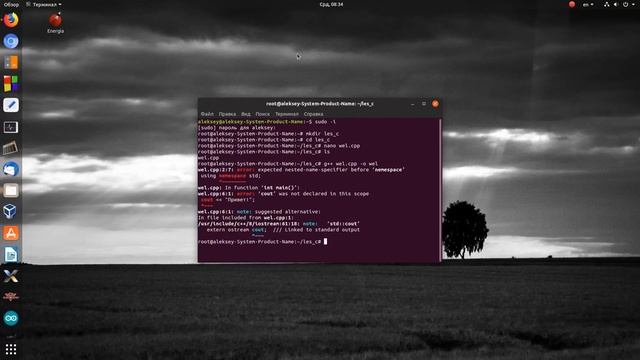Open the Вид menu in terminal

(x=246, y=114)
